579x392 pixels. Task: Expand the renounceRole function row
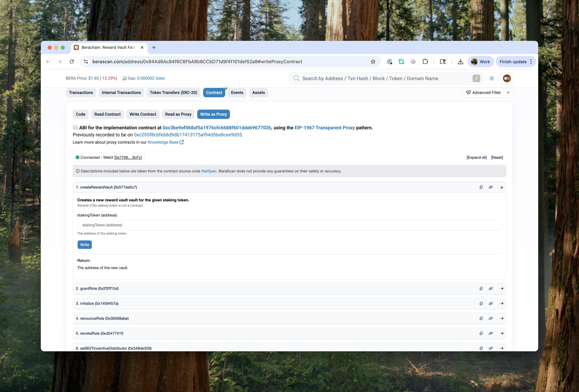tap(502, 318)
